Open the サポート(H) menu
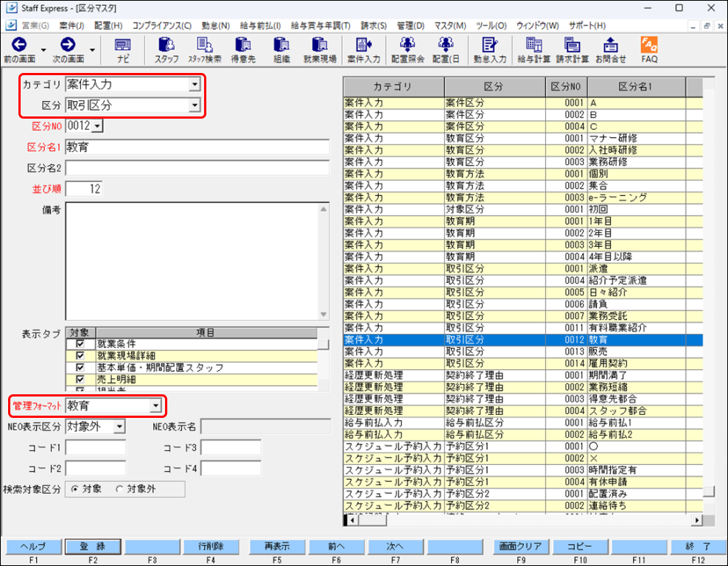The height and width of the screenshot is (566, 728). [x=587, y=26]
